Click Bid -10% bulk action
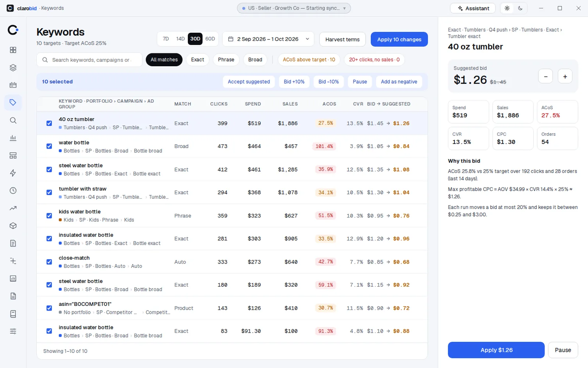 coord(329,82)
